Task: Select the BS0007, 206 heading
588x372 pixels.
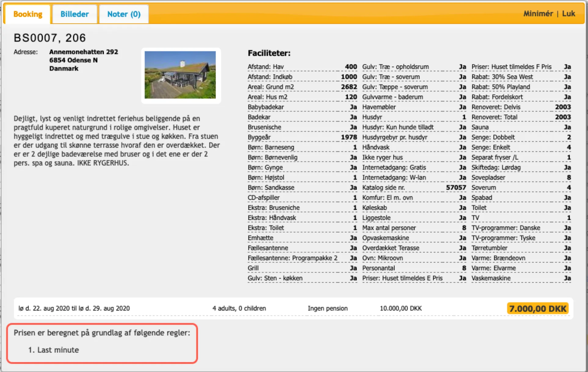Action: [x=50, y=38]
